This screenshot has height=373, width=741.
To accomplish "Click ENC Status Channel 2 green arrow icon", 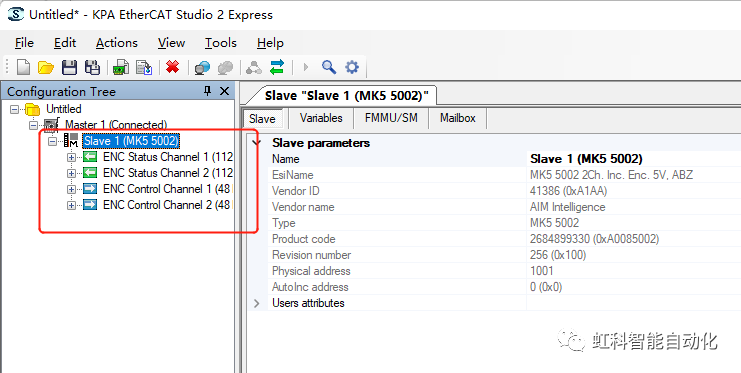I will tap(90, 173).
